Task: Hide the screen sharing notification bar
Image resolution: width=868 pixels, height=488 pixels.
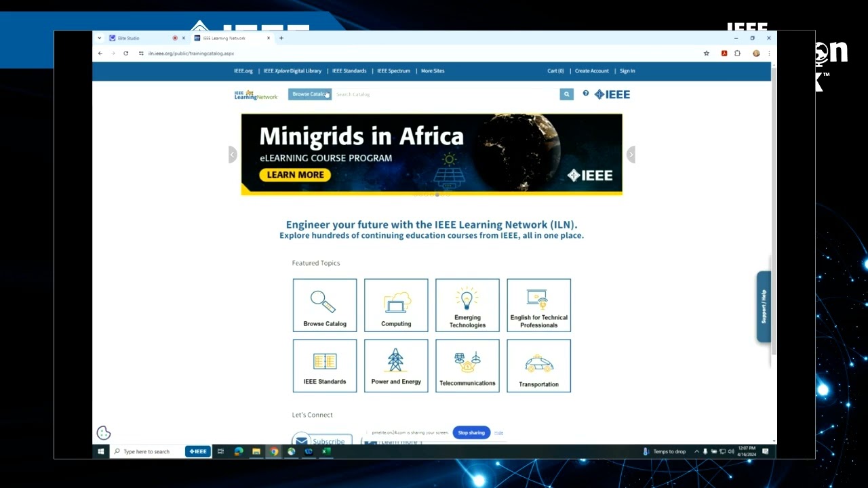Action: (x=498, y=432)
